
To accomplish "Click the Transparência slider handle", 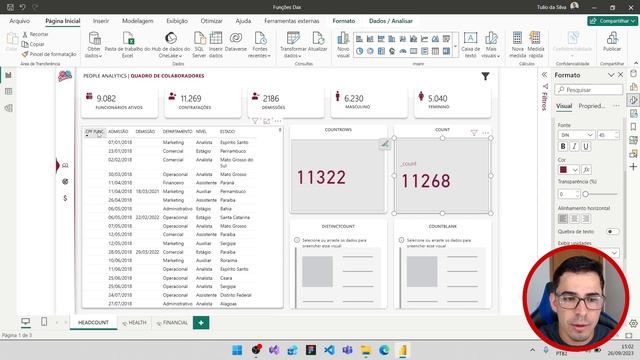I will tap(585, 194).
